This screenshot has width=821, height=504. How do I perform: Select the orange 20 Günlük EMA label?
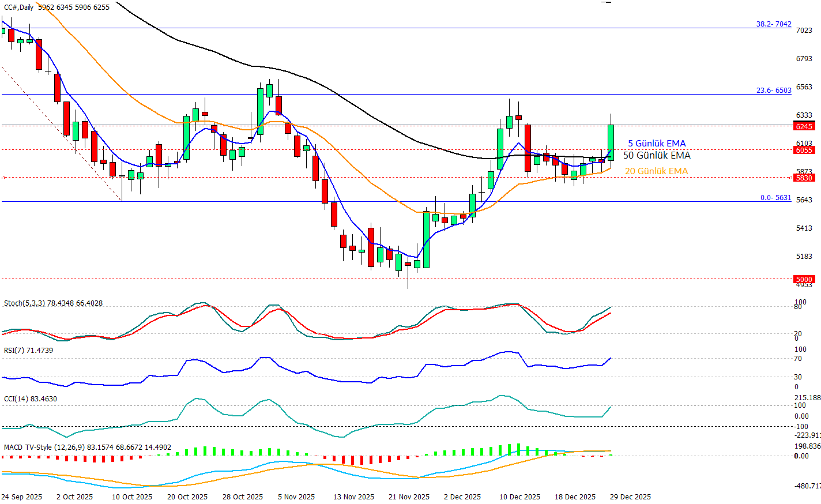click(x=656, y=171)
